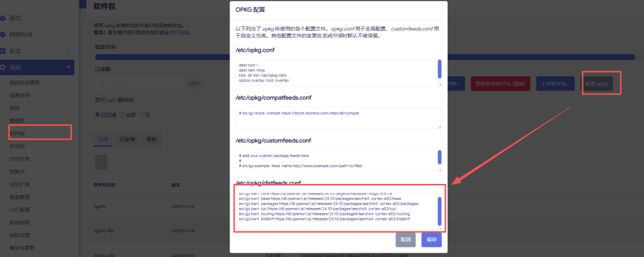Image resolution: width=644 pixels, height=257 pixels.
Task: Click 清除 next to the filter
Action: [194, 84]
